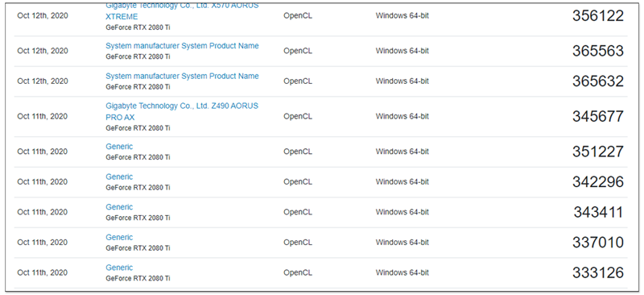Click Windows 64-bit in the 337010 score row
644x295 pixels.
[x=402, y=243]
